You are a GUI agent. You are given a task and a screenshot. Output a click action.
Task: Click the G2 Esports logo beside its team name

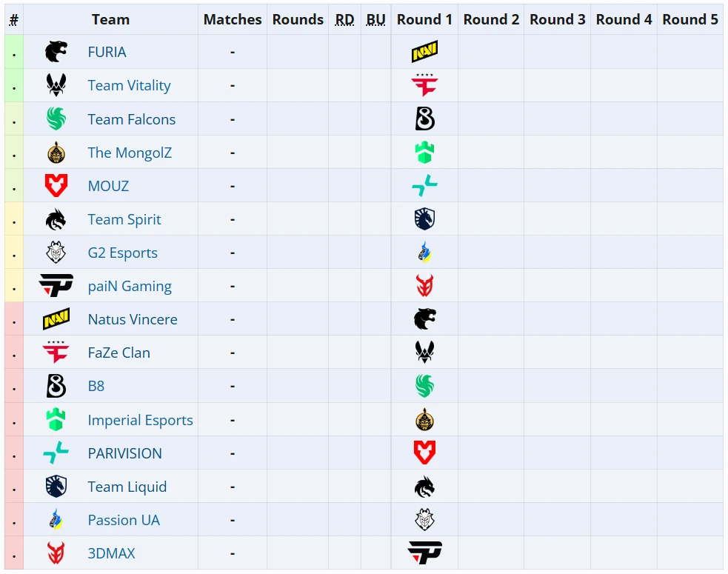point(56,253)
